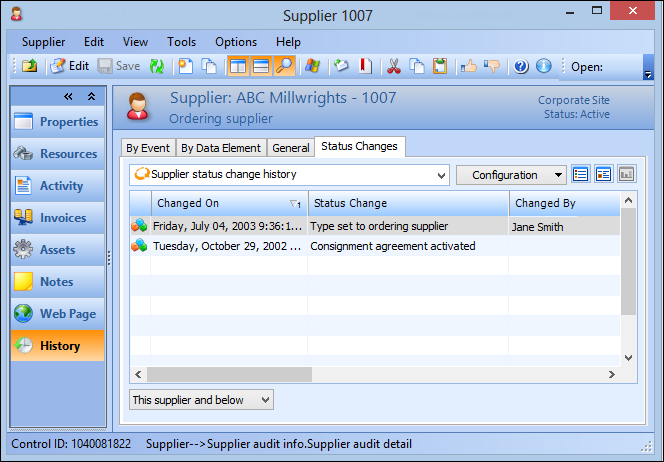Sort by Changed By column header
The height and width of the screenshot is (462, 664).
click(x=564, y=204)
